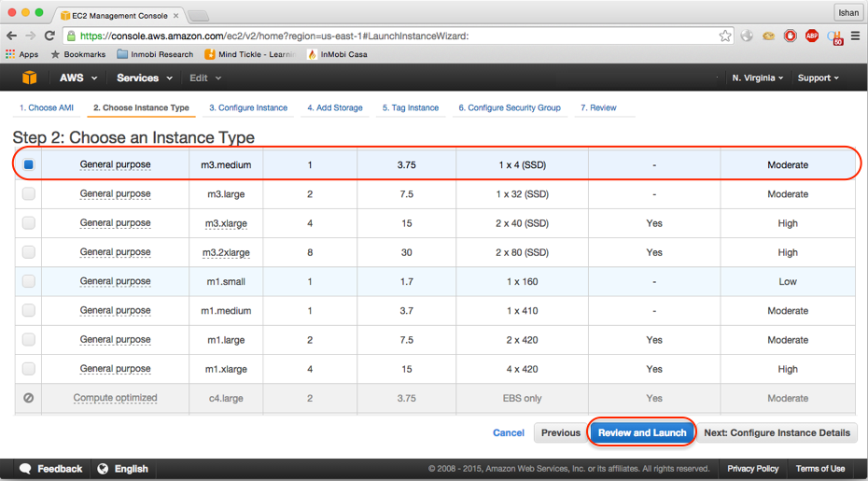Bookmark page with the star icon
This screenshot has height=481, width=868.
tap(724, 36)
